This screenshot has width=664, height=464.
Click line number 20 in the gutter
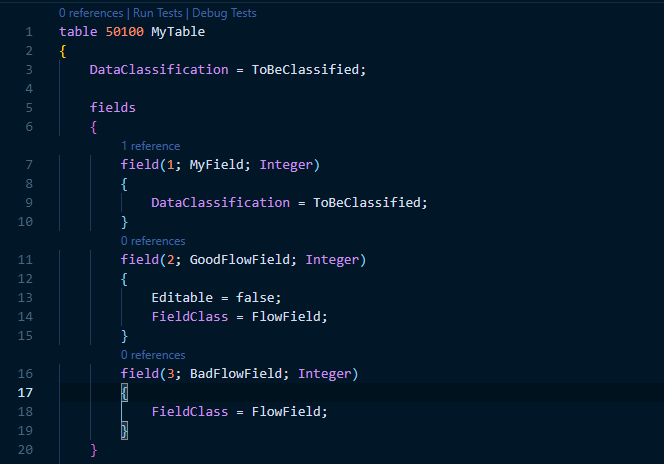[25, 450]
